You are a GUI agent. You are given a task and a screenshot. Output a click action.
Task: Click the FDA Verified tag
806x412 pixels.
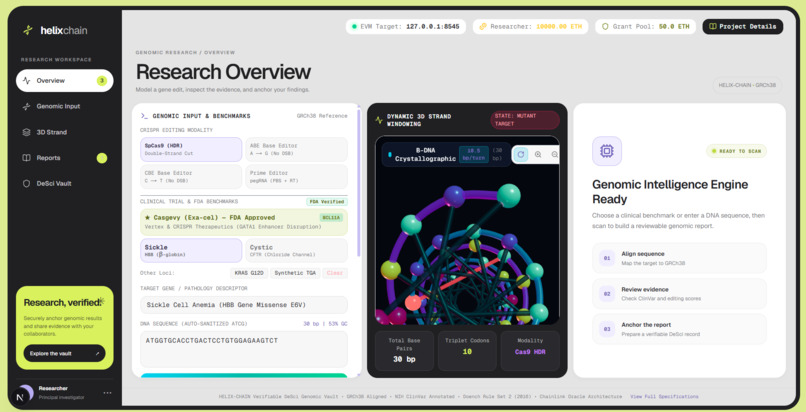click(x=327, y=202)
